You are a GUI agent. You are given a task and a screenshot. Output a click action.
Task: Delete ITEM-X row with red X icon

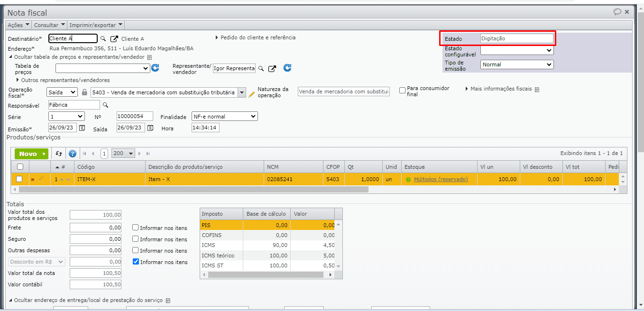coord(33,180)
